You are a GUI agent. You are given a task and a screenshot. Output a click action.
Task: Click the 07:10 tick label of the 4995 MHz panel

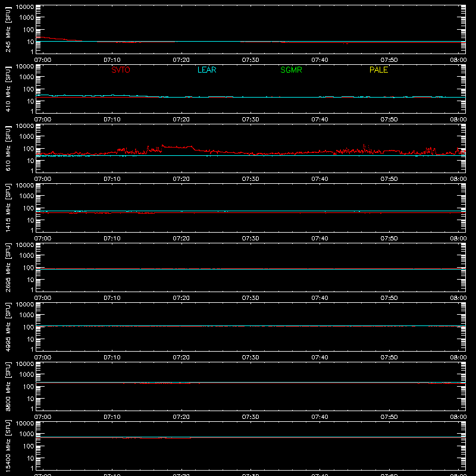click(x=112, y=358)
